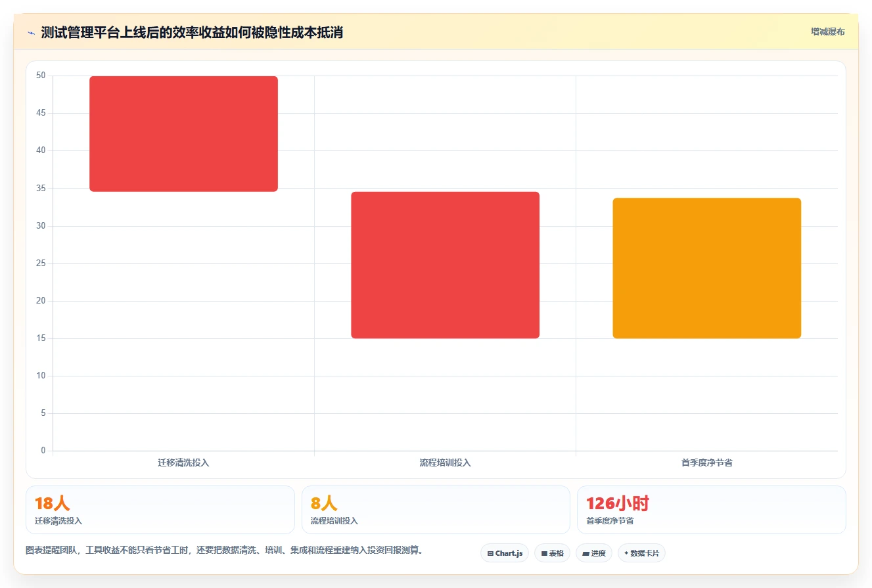Click y-axis value 25

click(x=41, y=263)
